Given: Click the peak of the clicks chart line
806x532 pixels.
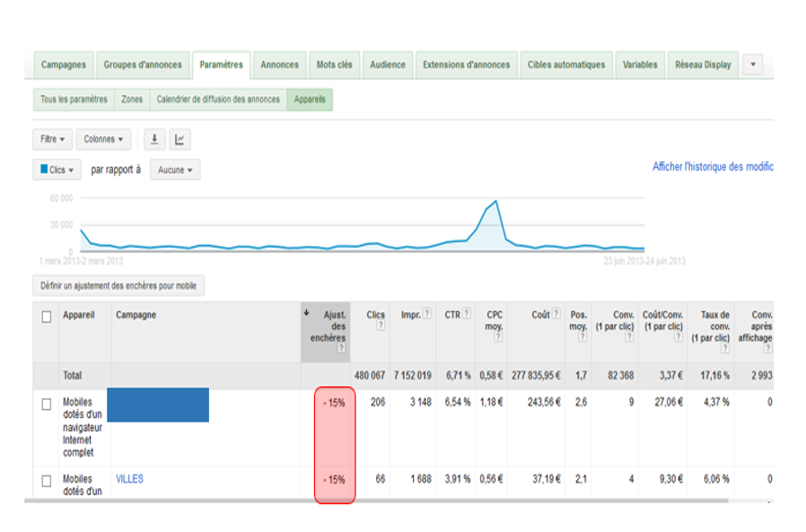Looking at the screenshot, I should (x=496, y=201).
